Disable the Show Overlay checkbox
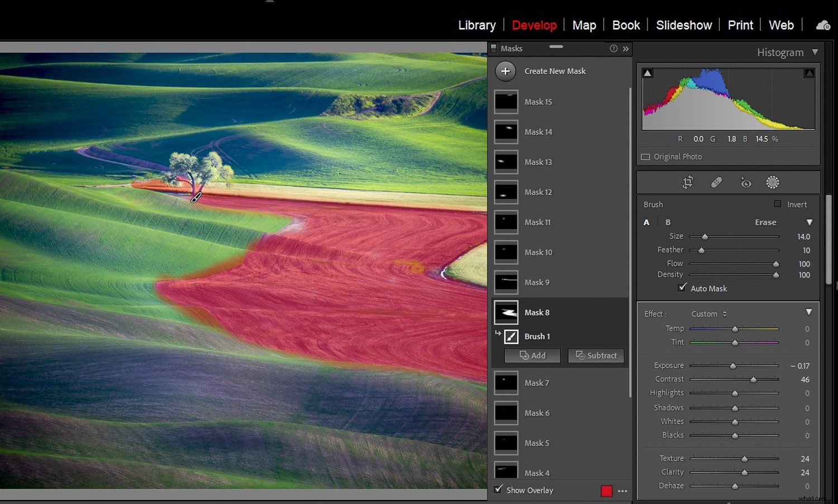 pyautogui.click(x=498, y=489)
